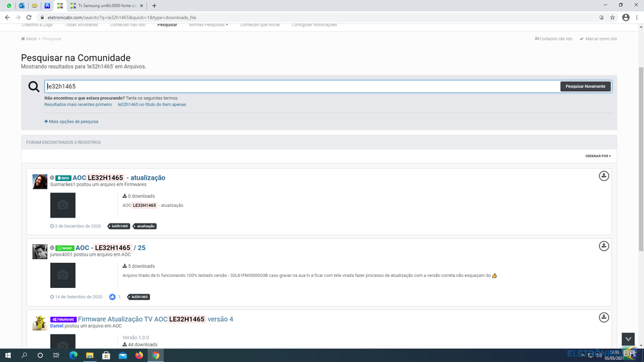Click download icon for AOC LE32H1465 atualização result
The width and height of the screenshot is (644, 362).
[603, 176]
